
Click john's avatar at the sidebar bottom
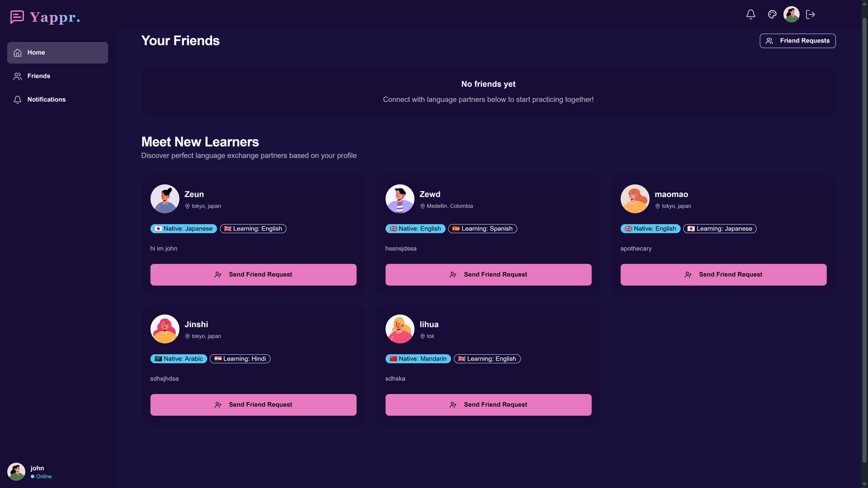16,471
